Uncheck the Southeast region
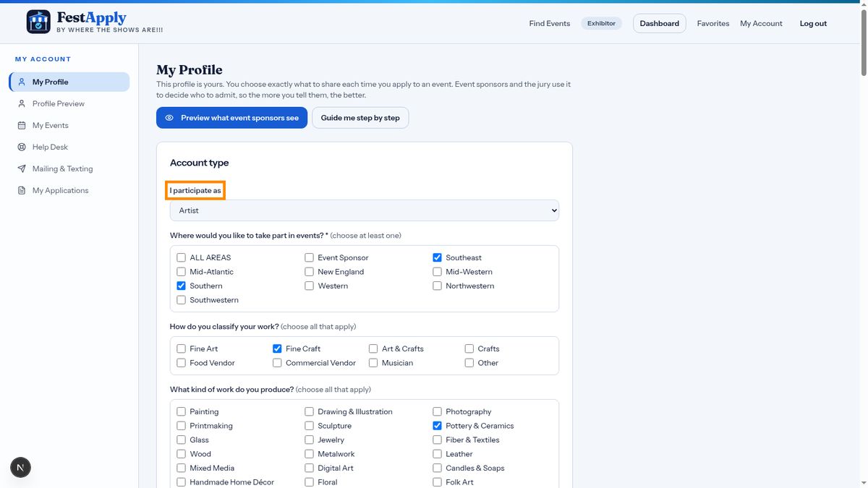This screenshot has height=488, width=868. click(438, 258)
